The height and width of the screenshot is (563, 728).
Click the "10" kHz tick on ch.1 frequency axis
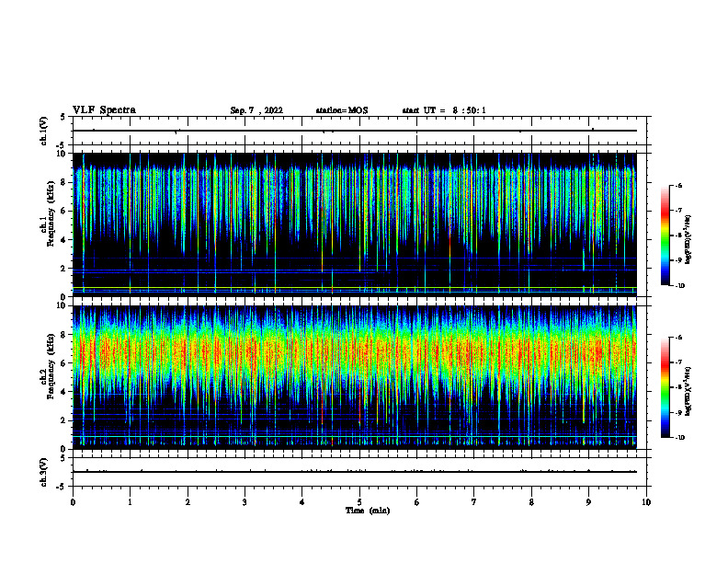pos(63,154)
